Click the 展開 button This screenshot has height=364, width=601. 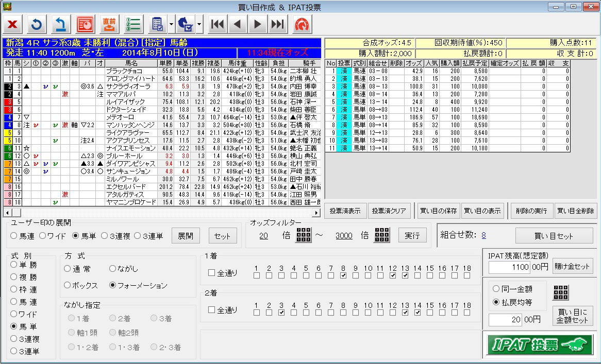(186, 236)
